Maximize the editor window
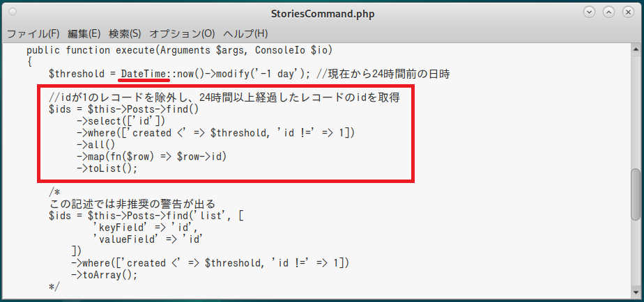Image resolution: width=644 pixels, height=302 pixels. [608, 13]
